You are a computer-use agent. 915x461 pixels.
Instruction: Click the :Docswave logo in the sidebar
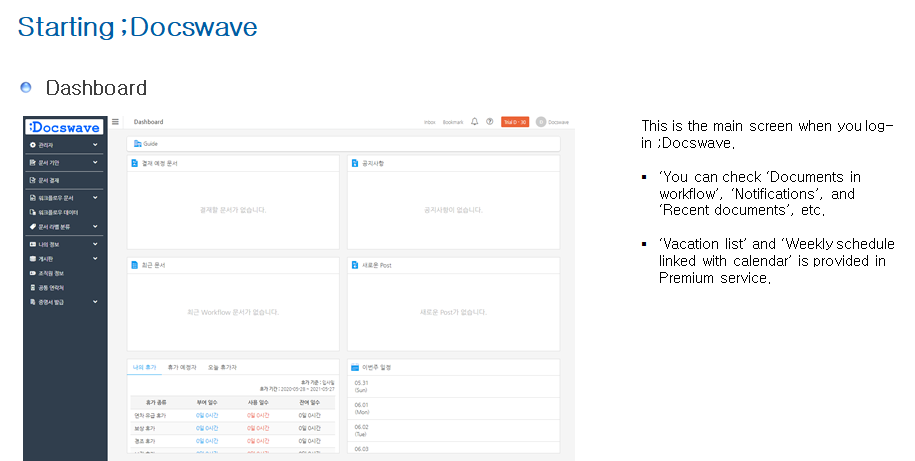[64, 127]
